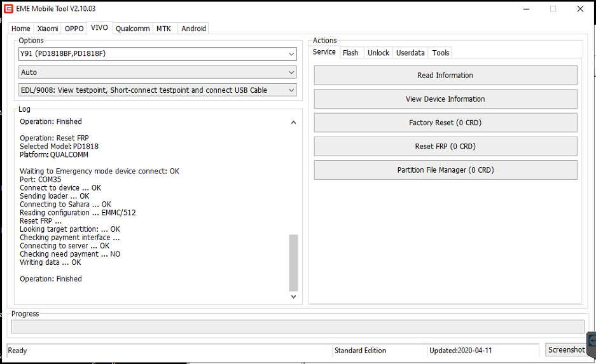
Task: Open the MTK tab
Action: pos(164,29)
